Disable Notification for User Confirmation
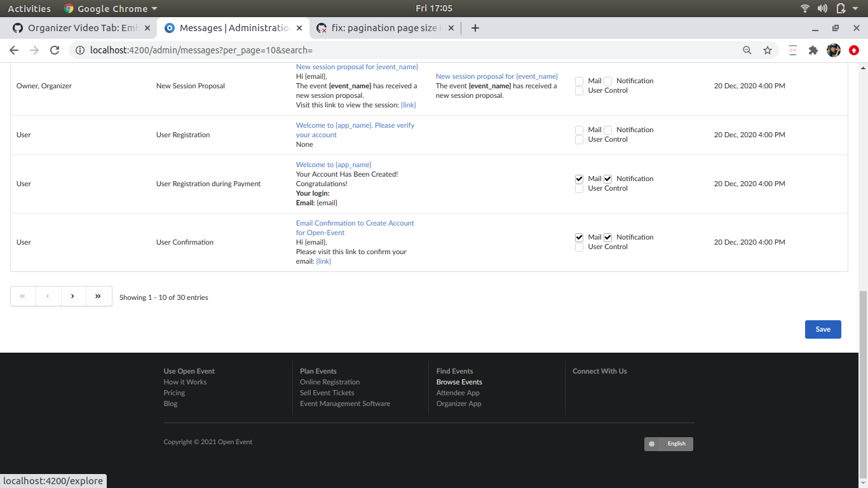Screen dimensions: 868x488 (607, 237)
